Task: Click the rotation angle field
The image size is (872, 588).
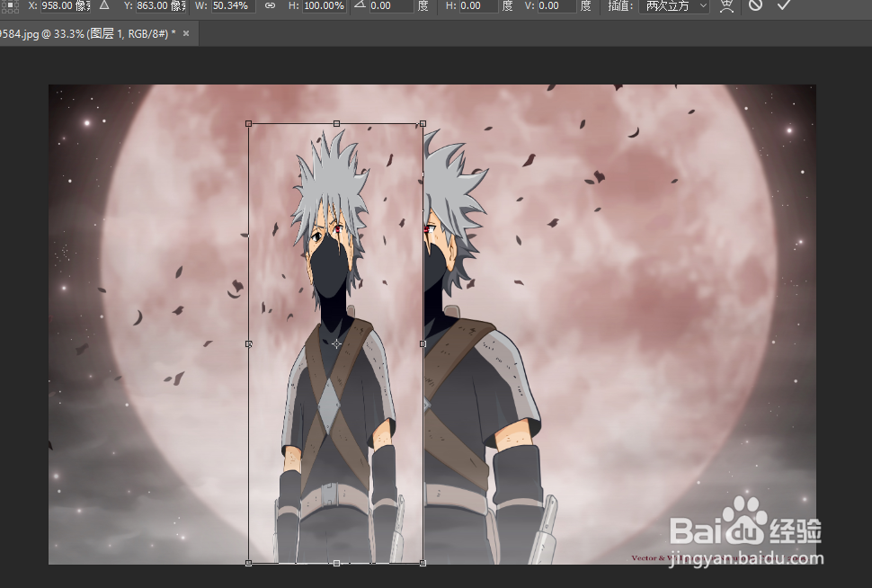Action: pyautogui.click(x=391, y=5)
